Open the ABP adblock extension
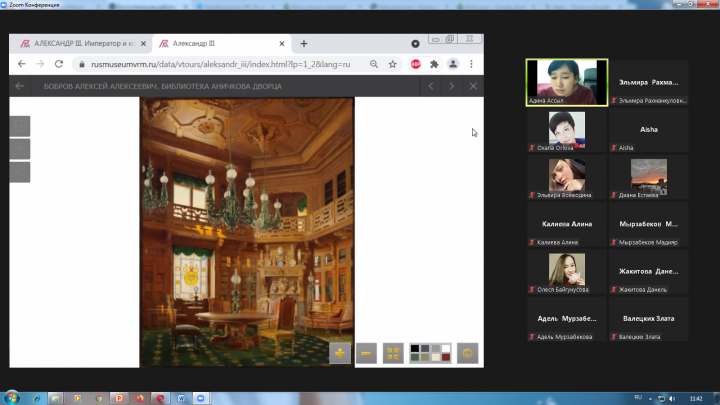The width and height of the screenshot is (720, 405). [x=416, y=64]
